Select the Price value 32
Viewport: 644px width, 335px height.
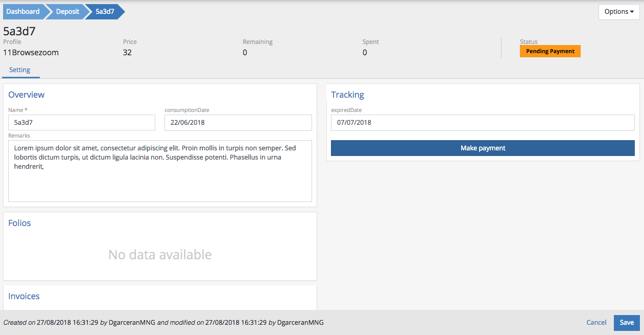click(127, 52)
